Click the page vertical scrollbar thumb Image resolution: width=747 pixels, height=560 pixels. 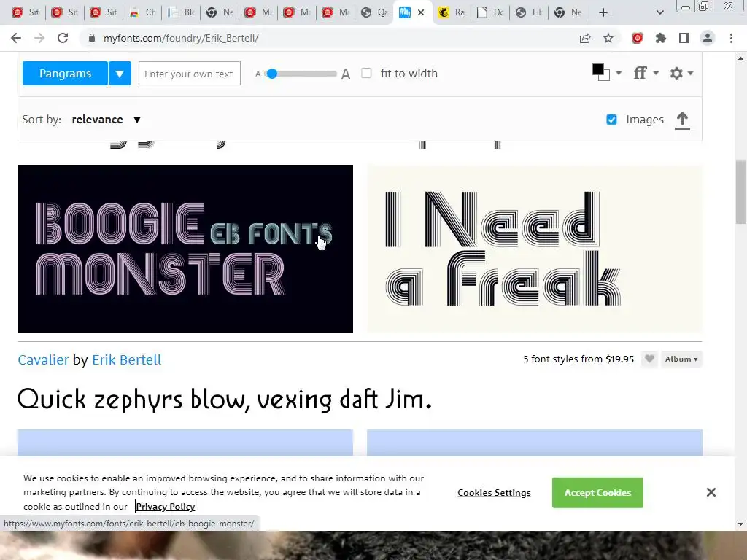click(x=740, y=192)
